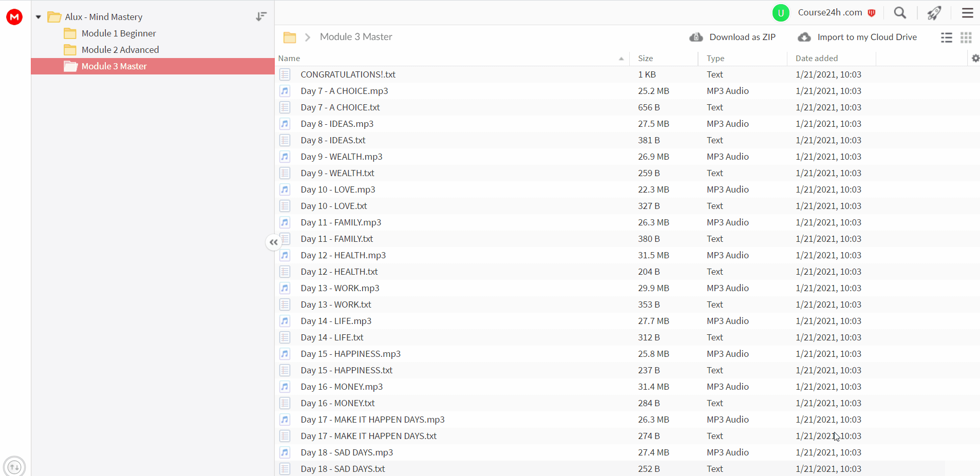Click Import to my Cloud Drive
Image resolution: width=980 pixels, height=476 pixels.
pyautogui.click(x=857, y=37)
